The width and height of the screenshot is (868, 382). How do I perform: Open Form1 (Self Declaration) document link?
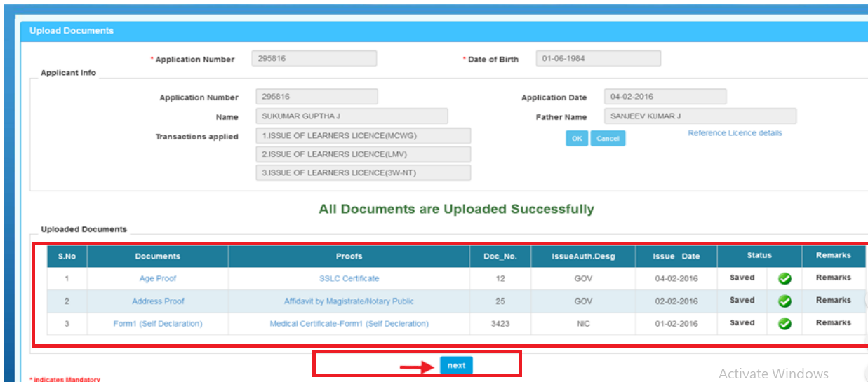tap(158, 323)
